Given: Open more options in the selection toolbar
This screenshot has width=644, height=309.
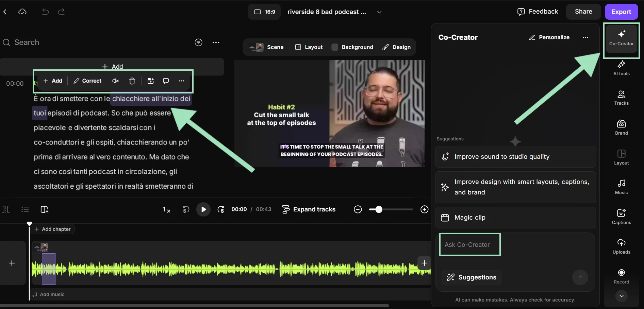Looking at the screenshot, I should (x=181, y=81).
